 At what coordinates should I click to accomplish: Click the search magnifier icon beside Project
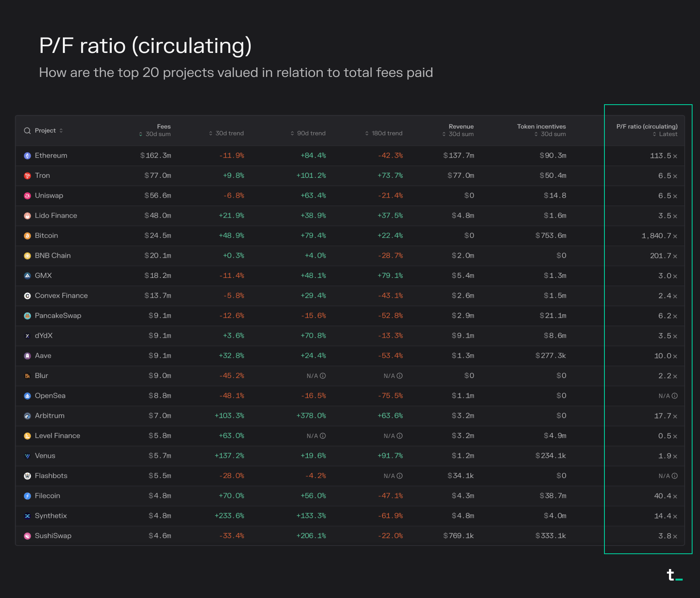[x=27, y=131]
